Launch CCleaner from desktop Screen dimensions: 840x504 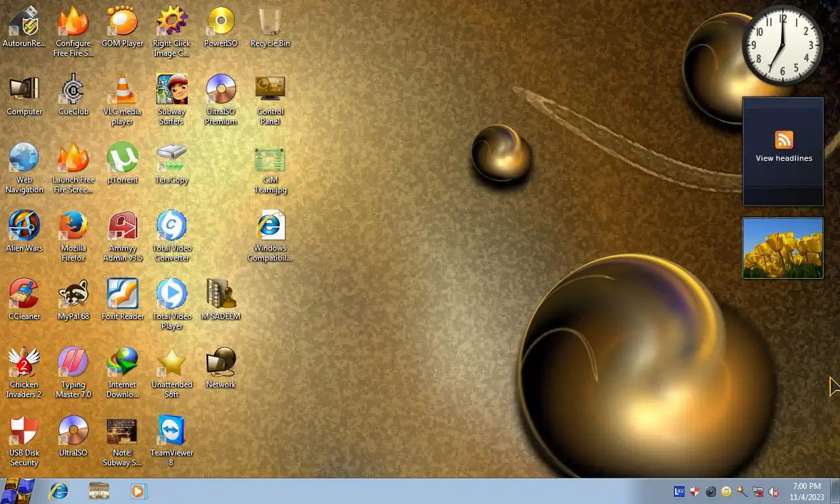click(x=24, y=300)
